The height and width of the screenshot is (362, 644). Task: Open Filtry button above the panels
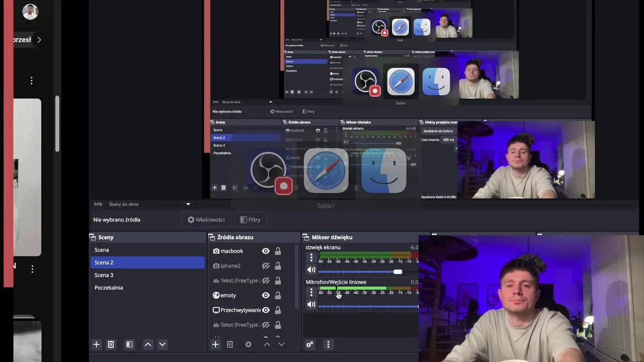point(251,220)
